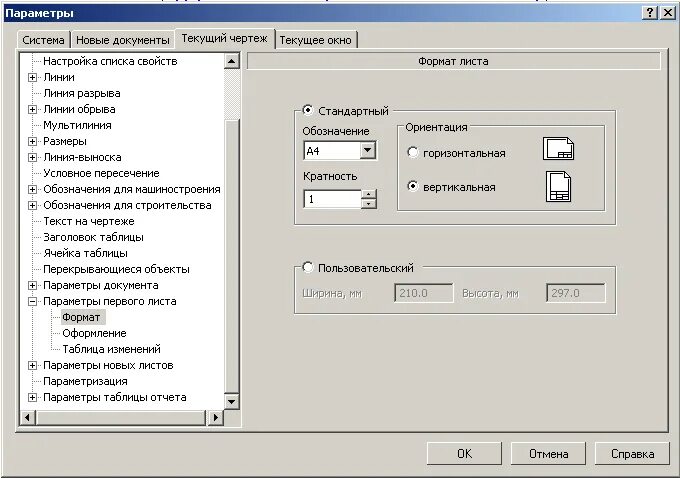Collapse the Параметры первого листа node
The height and width of the screenshot is (478, 680).
(32, 301)
